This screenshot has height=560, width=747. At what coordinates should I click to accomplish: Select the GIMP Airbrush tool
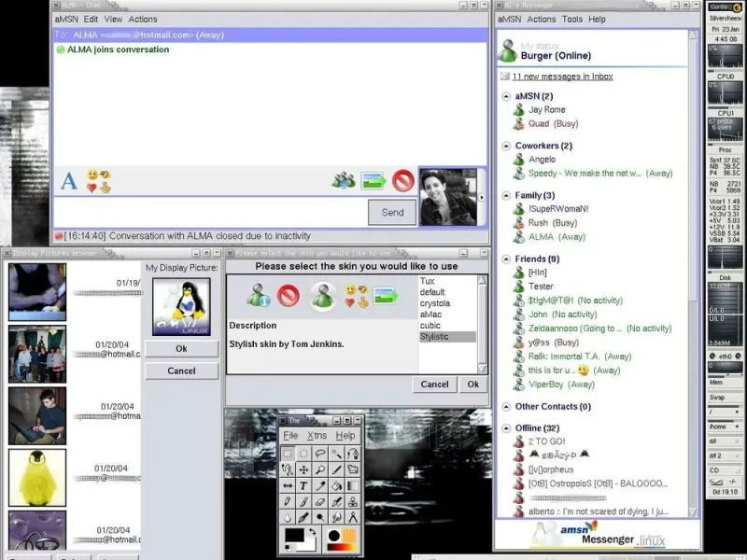336,501
